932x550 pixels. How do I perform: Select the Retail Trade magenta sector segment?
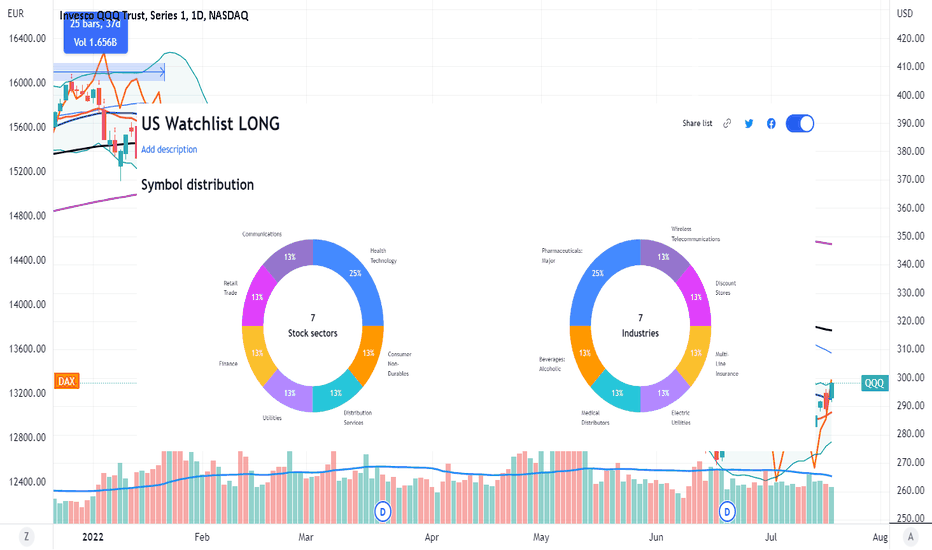click(x=257, y=297)
